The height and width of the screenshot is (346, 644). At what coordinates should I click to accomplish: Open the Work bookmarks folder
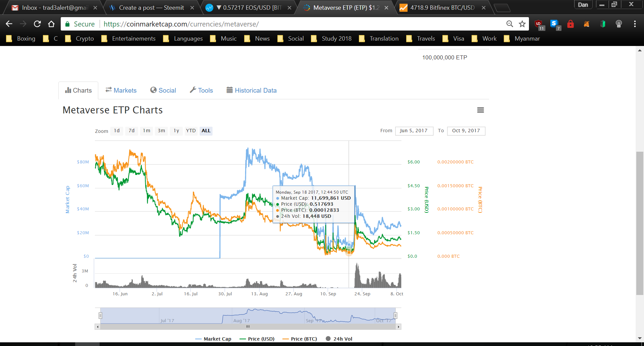pyautogui.click(x=484, y=39)
